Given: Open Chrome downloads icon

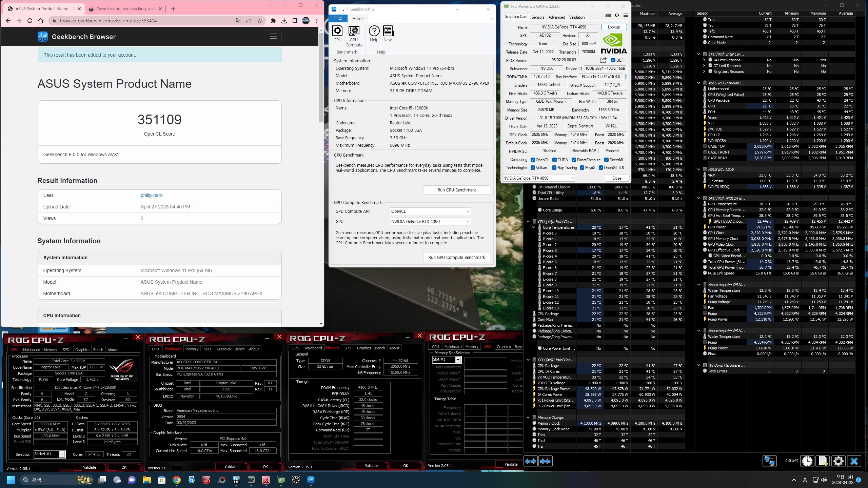Looking at the screenshot, I should pos(284,21).
